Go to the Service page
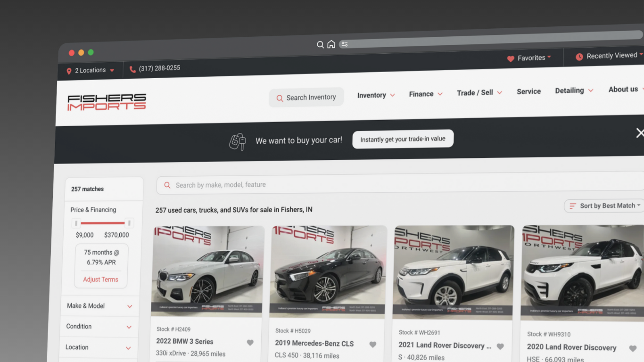Image resolution: width=644 pixels, height=362 pixels. 528,91
